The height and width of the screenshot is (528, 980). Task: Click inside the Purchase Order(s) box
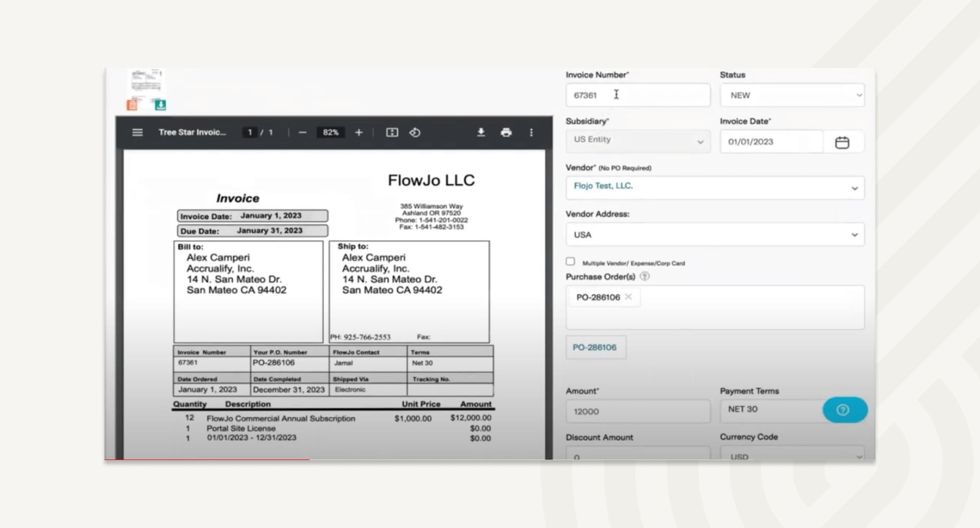coord(715,307)
